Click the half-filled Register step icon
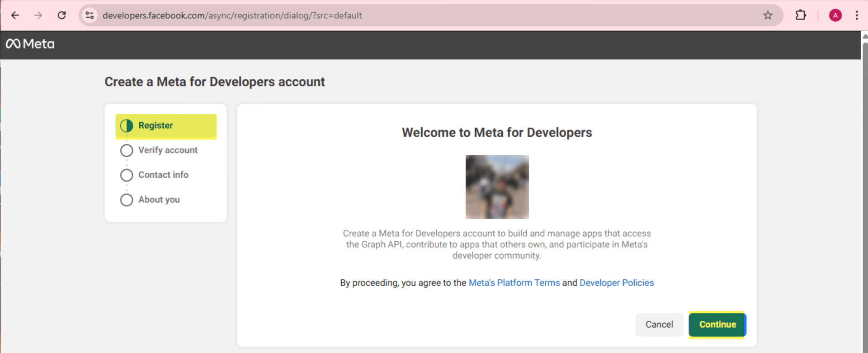Image resolution: width=868 pixels, height=353 pixels. tap(127, 126)
